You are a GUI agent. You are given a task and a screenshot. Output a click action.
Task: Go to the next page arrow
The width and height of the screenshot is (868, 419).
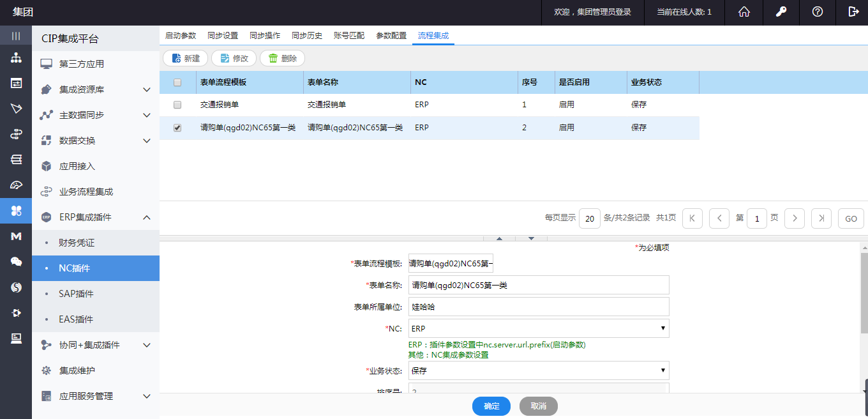click(x=794, y=218)
